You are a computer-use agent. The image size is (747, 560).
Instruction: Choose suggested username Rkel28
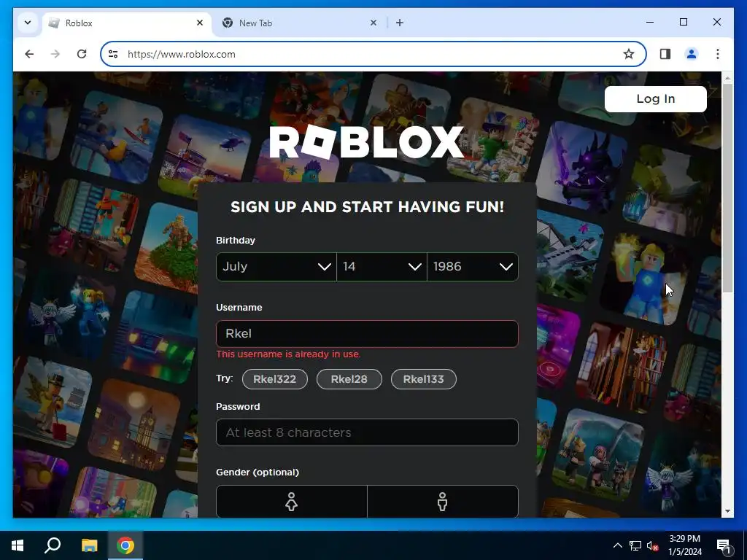[349, 379]
